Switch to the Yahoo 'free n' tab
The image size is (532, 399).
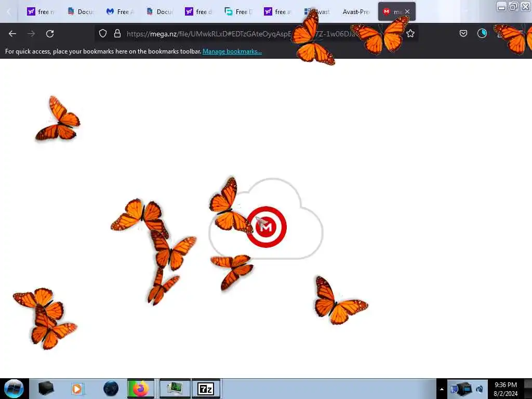pyautogui.click(x=41, y=11)
